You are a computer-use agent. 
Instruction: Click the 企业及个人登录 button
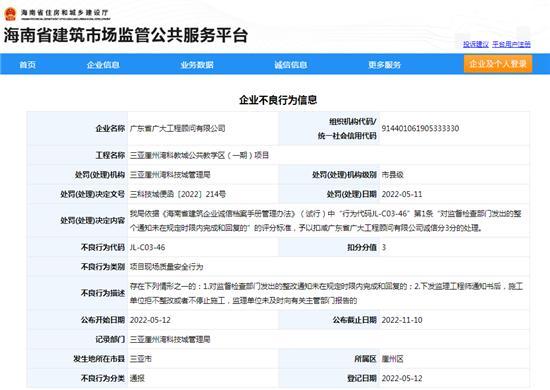498,64
